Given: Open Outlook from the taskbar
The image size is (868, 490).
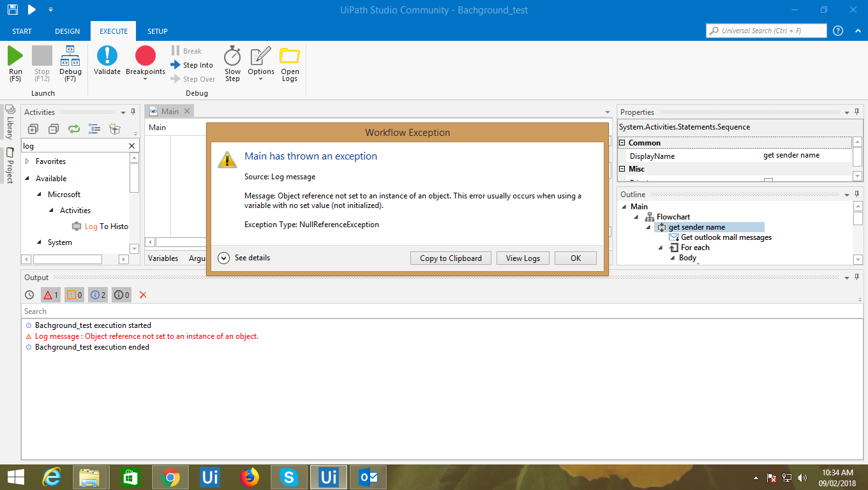Looking at the screenshot, I should pyautogui.click(x=368, y=477).
